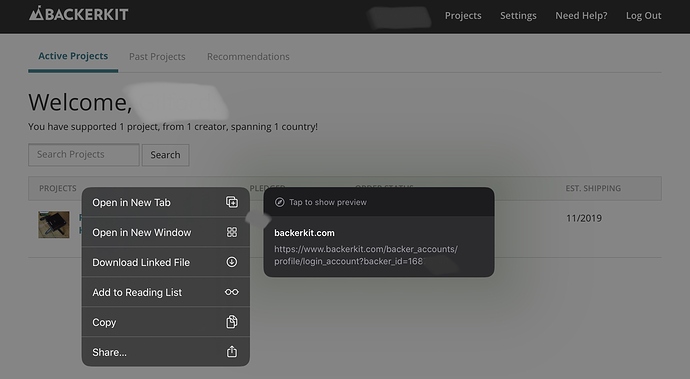Click the window grid icon beside Open in New Window
690x379 pixels.
(232, 232)
